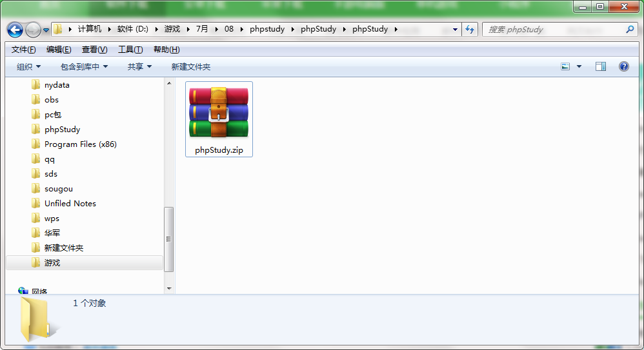Click the qq folder icon
The width and height of the screenshot is (644, 350).
35,159
